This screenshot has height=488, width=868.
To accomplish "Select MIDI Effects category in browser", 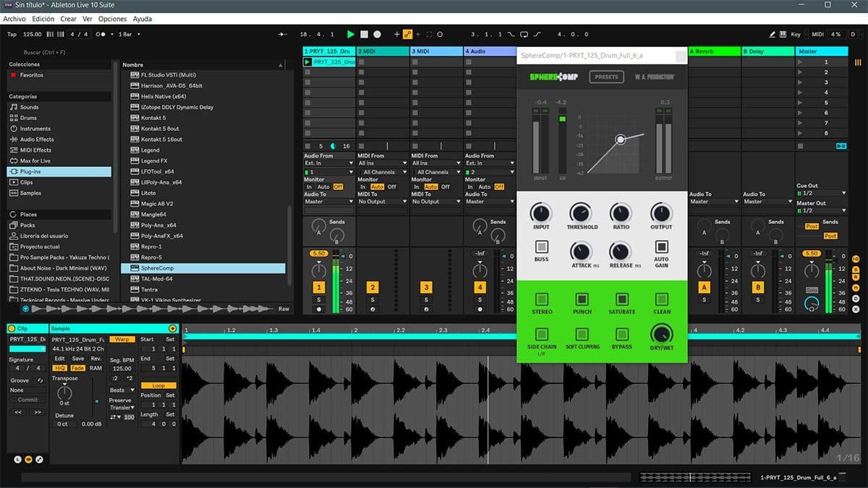I will tap(59, 150).
